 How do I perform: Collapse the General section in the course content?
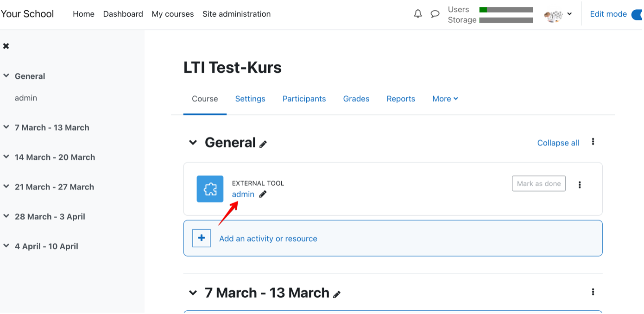point(193,143)
